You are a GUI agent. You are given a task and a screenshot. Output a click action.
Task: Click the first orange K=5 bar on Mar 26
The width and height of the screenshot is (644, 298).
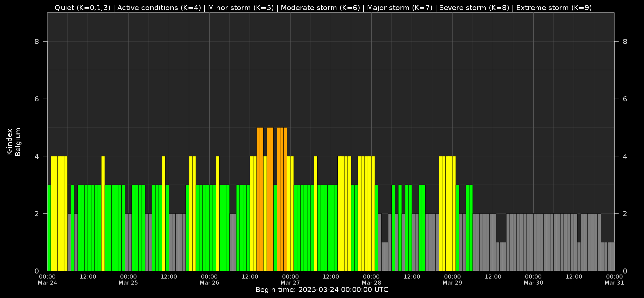pyautogui.click(x=258, y=199)
